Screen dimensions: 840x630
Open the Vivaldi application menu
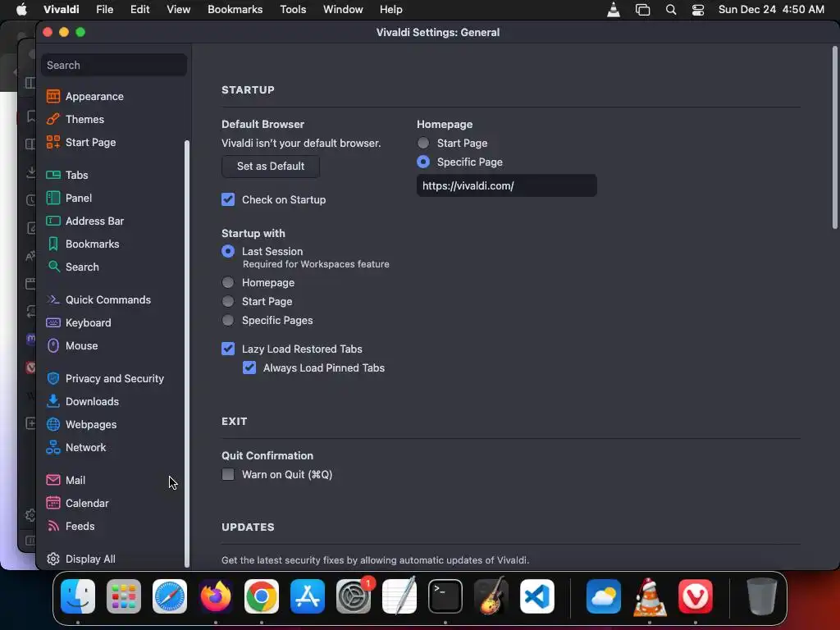61,10
